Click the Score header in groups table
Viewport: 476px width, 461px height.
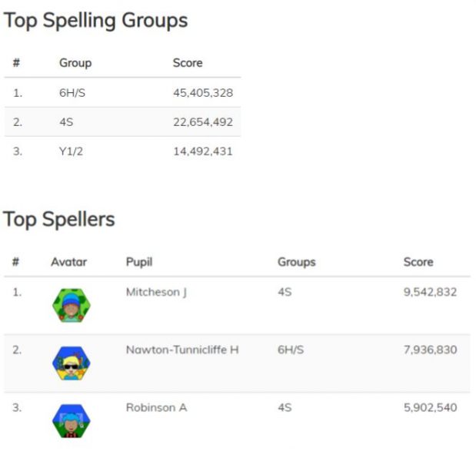click(x=188, y=63)
